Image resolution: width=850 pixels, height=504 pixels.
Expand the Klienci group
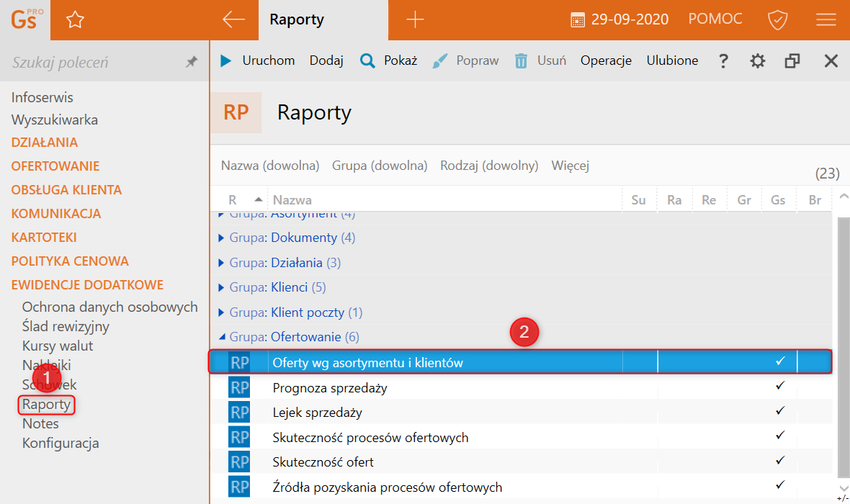[x=222, y=287]
